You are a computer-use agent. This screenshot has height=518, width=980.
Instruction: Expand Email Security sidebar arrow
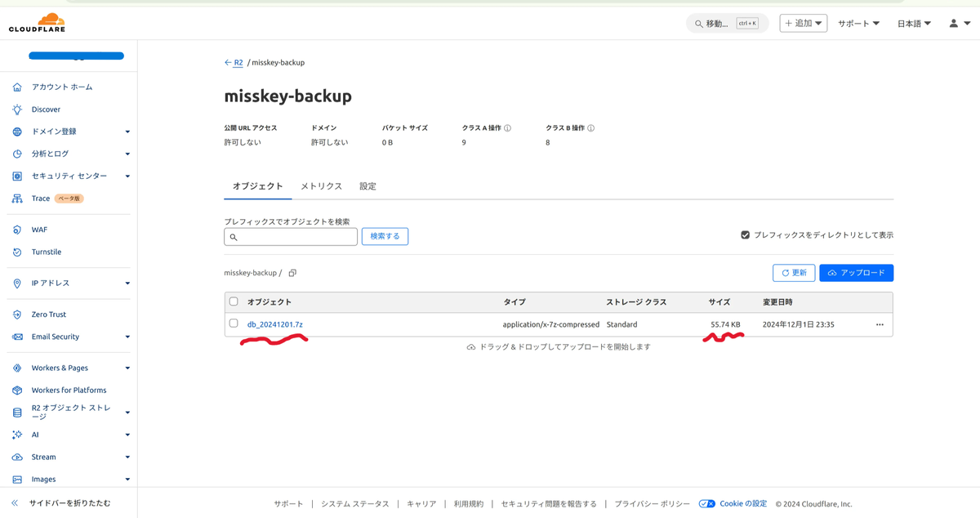pos(127,337)
